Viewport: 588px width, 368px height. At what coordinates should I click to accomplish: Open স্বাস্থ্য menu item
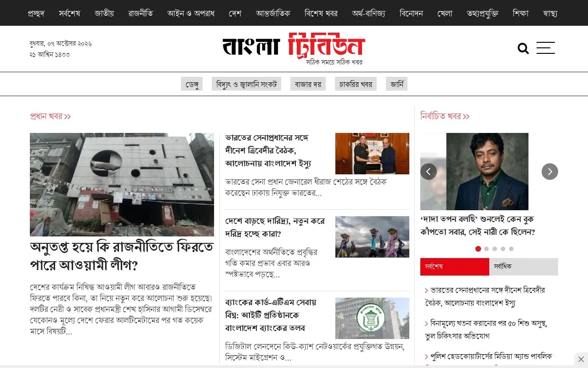(550, 13)
